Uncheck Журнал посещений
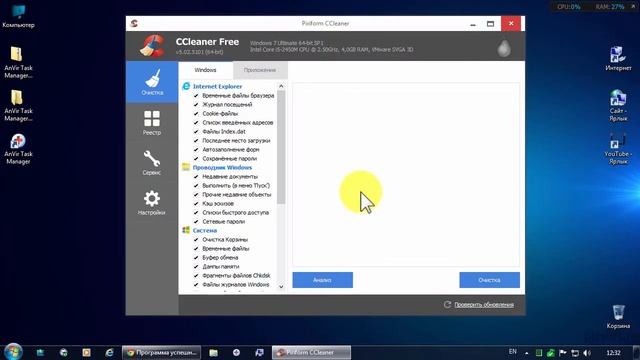This screenshot has width=640, height=360. pos(196,104)
